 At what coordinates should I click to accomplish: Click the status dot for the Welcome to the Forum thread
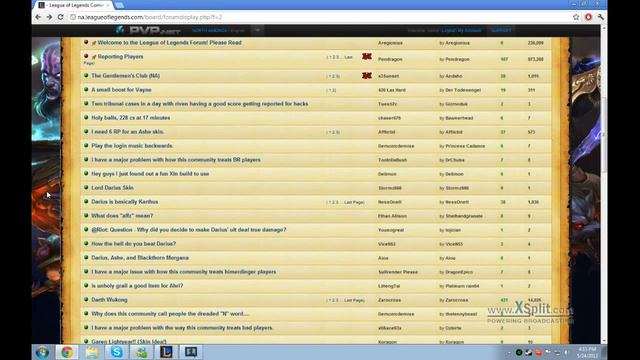pos(86,42)
